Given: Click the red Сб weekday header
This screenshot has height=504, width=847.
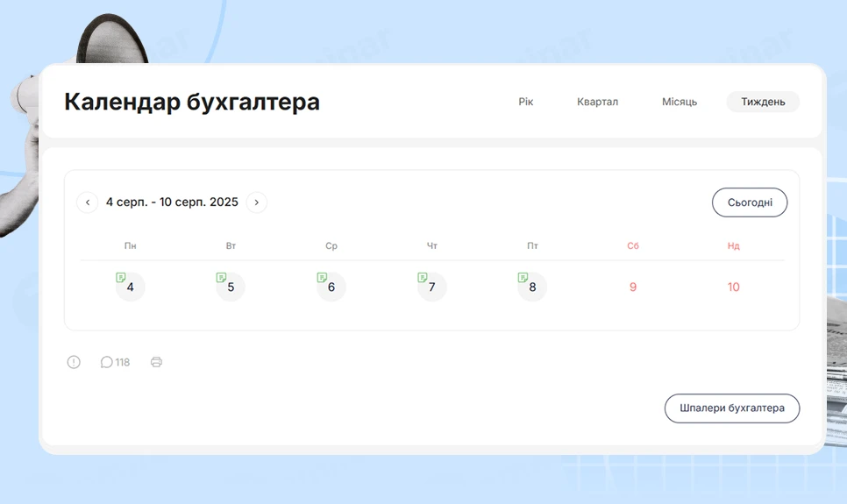Looking at the screenshot, I should pyautogui.click(x=632, y=245).
